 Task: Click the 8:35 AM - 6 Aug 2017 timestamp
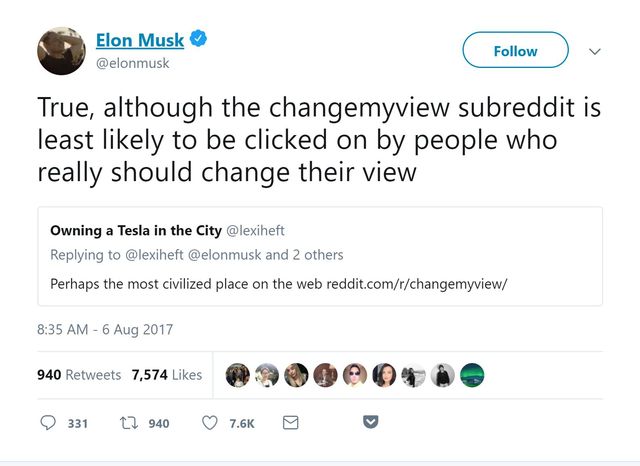(104, 328)
